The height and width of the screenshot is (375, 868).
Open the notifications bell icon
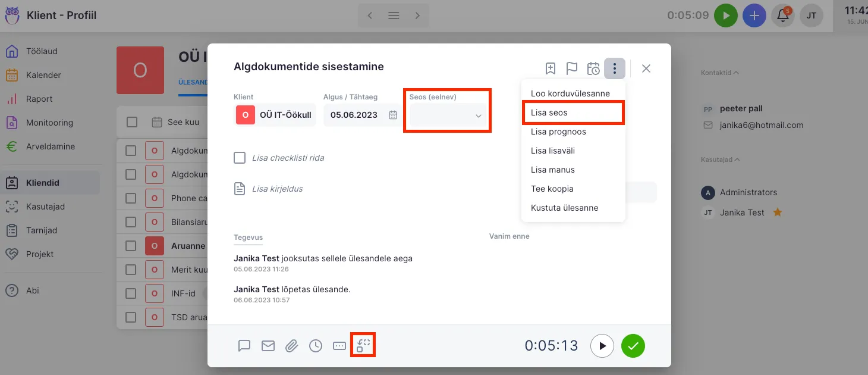783,15
